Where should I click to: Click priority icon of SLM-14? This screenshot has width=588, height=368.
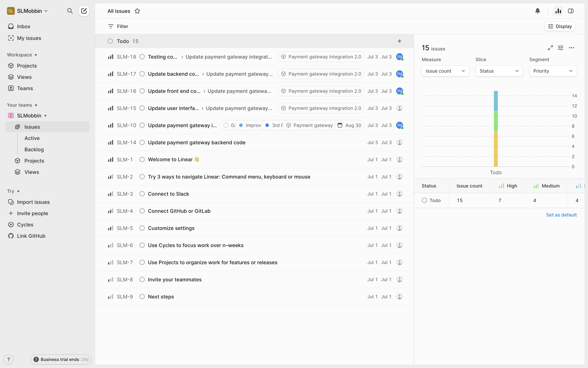111,143
